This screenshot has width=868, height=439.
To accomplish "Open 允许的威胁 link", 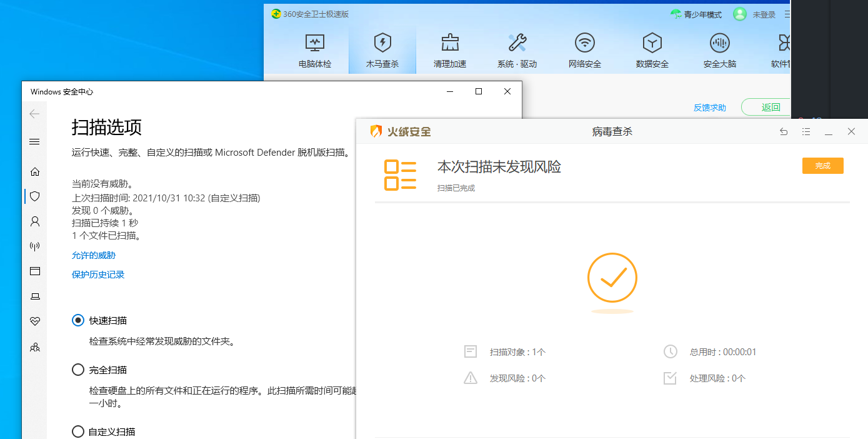I will tap(94, 255).
